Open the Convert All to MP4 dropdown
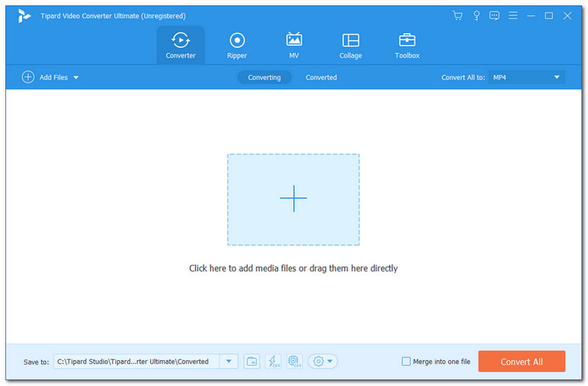The image size is (588, 386). click(526, 77)
